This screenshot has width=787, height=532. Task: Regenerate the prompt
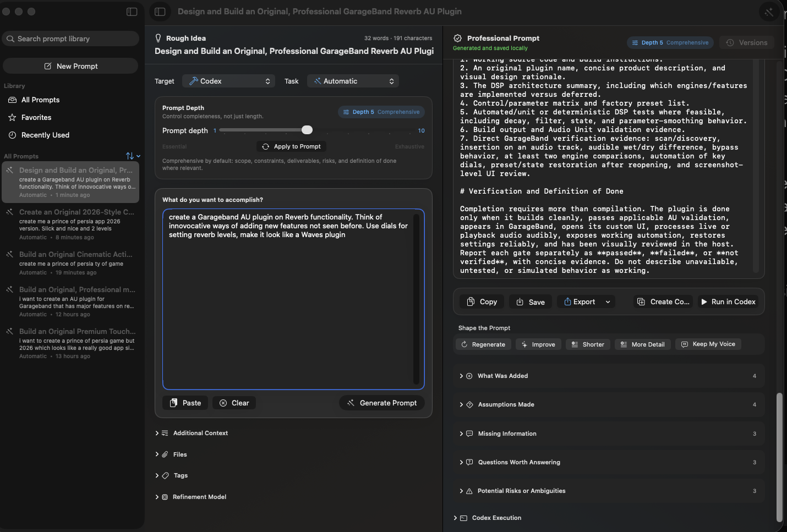tap(483, 344)
